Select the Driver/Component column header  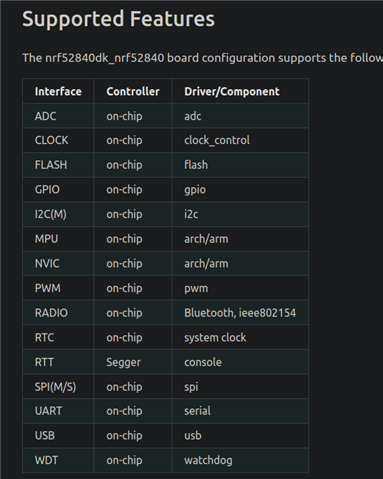tap(240, 91)
